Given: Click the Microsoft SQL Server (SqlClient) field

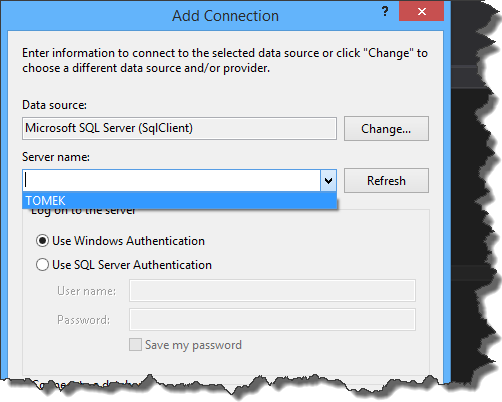Looking at the screenshot, I should pyautogui.click(x=179, y=128).
